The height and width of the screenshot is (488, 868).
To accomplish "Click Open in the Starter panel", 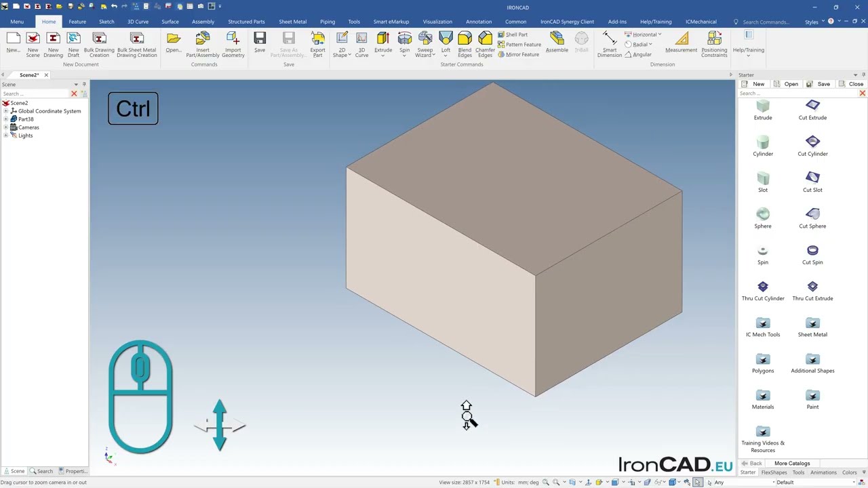I will [786, 84].
